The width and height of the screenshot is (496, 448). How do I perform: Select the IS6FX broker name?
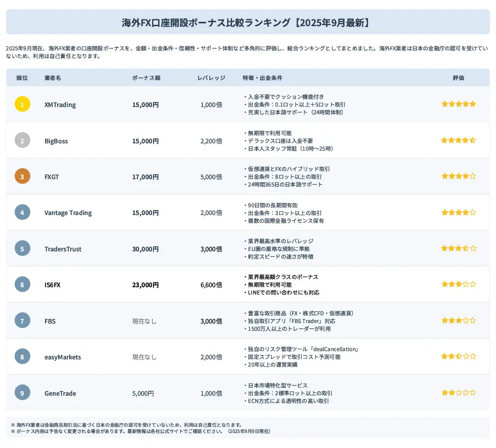tap(52, 285)
